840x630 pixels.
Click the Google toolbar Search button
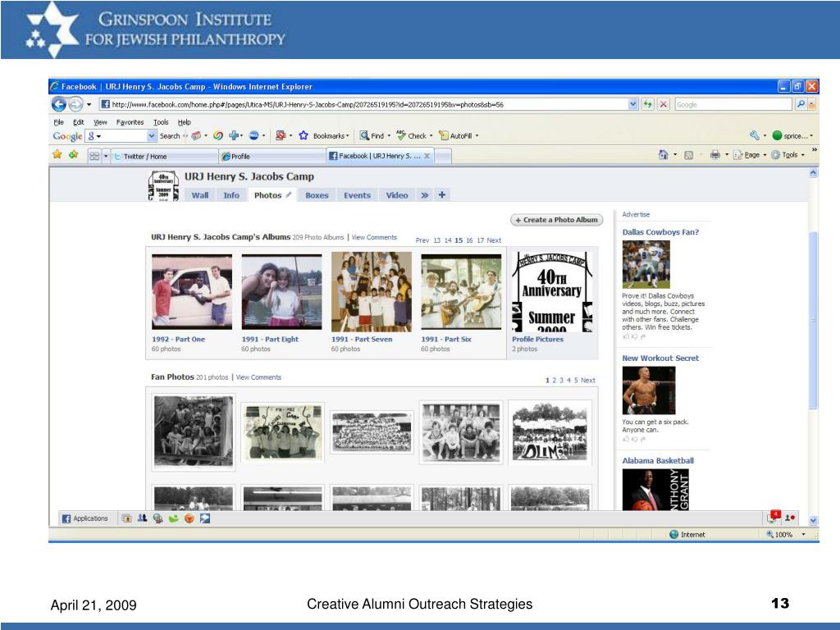pos(170,136)
